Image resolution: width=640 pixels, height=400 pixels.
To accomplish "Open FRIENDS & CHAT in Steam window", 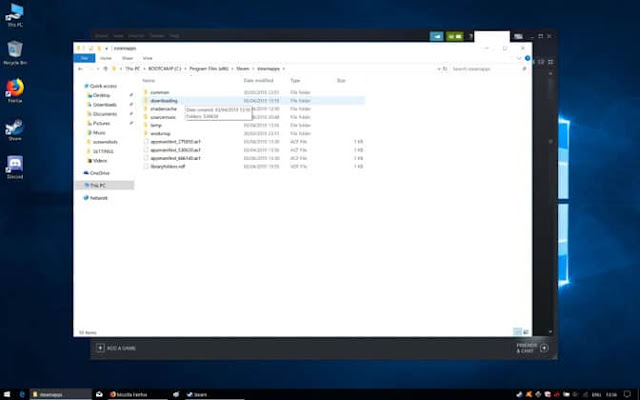I will (533, 348).
